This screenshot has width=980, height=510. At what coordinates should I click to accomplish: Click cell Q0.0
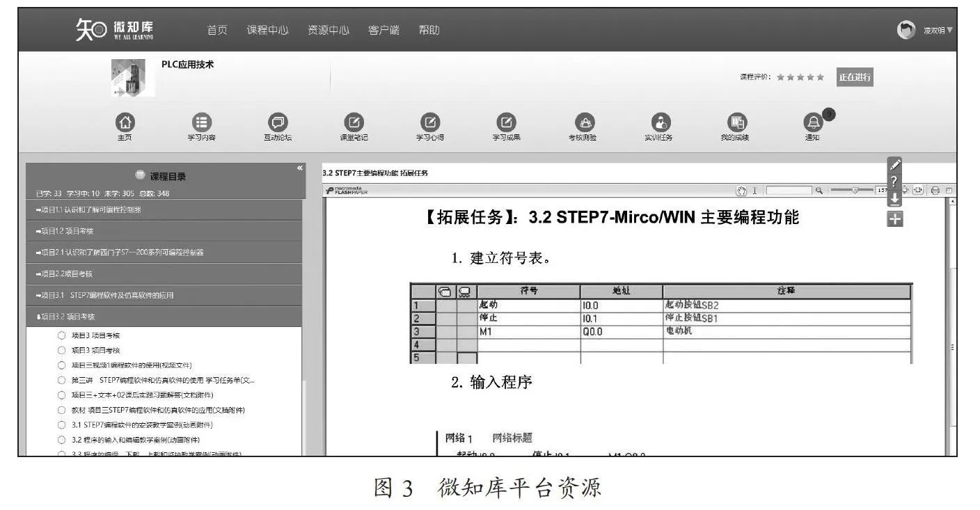pos(621,332)
